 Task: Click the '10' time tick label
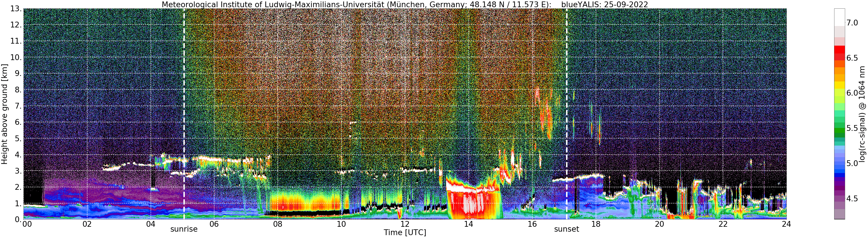[341, 224]
